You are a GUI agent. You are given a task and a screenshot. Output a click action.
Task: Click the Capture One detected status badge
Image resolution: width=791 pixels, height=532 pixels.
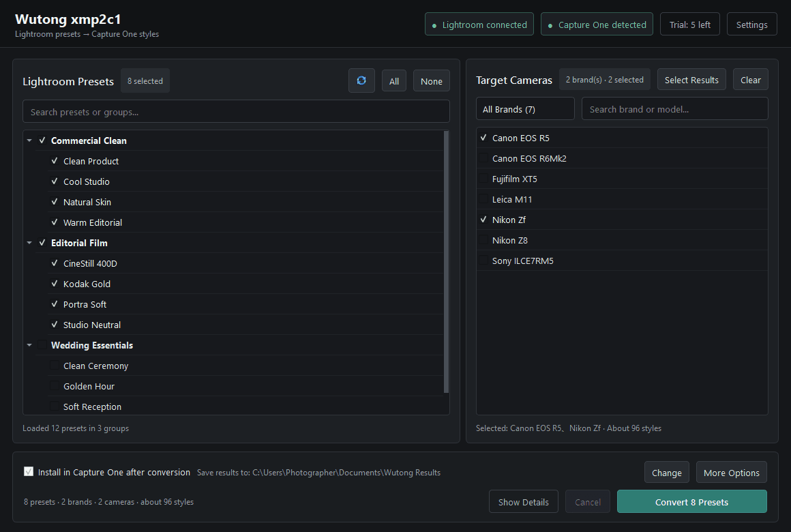tap(597, 25)
